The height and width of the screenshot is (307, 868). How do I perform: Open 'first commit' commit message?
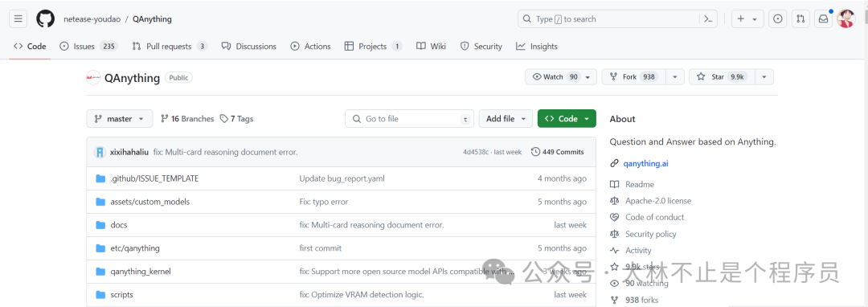[x=321, y=248]
